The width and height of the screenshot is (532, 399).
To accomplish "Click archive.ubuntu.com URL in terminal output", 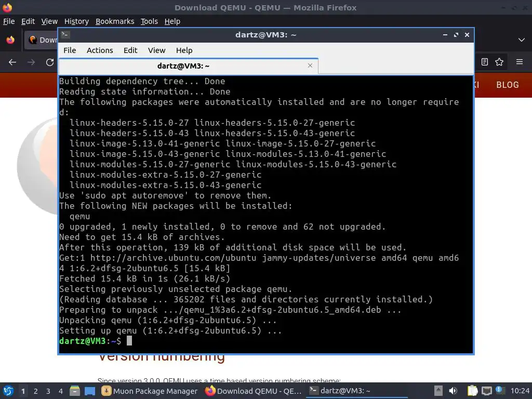I will click(x=174, y=258).
